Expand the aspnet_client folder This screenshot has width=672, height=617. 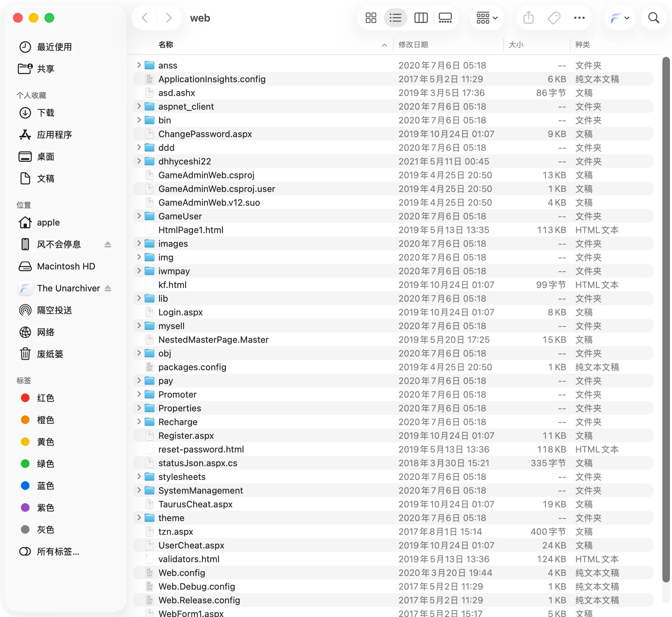pyautogui.click(x=139, y=106)
